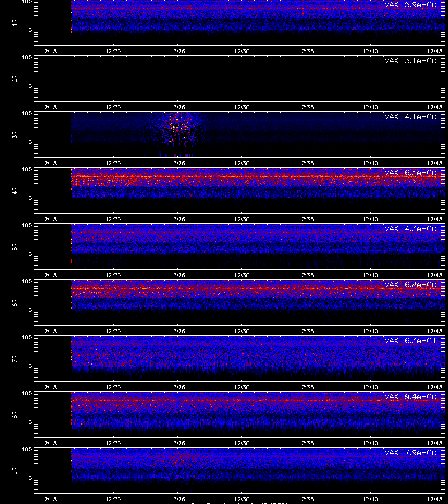This screenshot has height=504, width=448.
Task: Click the "MAX: 6.8e+00" label in panel 6R
Action: (x=410, y=285)
